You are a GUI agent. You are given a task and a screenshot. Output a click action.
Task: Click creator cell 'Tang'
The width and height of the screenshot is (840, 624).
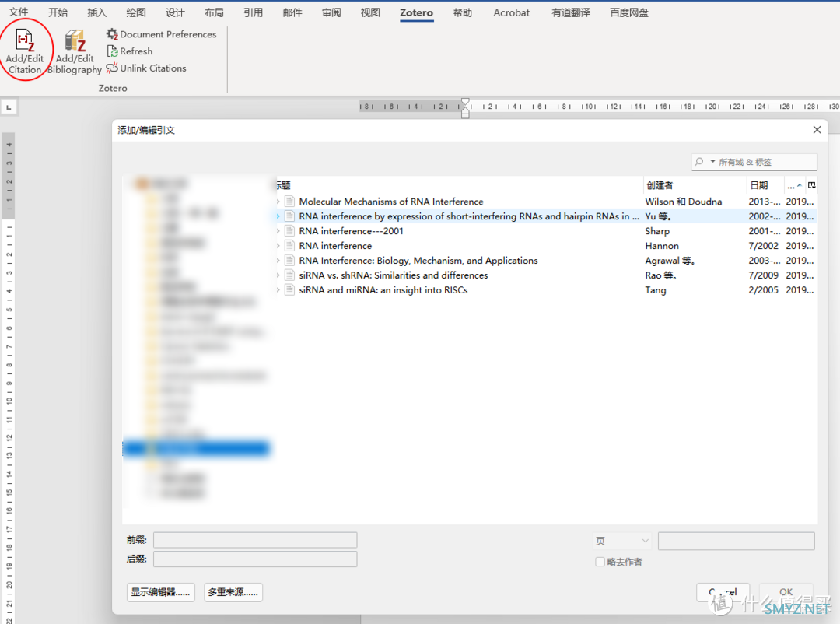pyautogui.click(x=655, y=290)
